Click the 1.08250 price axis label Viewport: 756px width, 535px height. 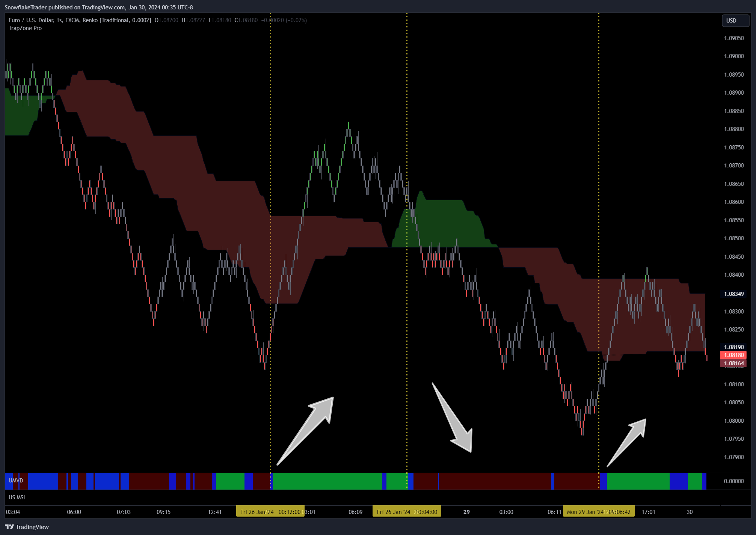[x=734, y=330]
